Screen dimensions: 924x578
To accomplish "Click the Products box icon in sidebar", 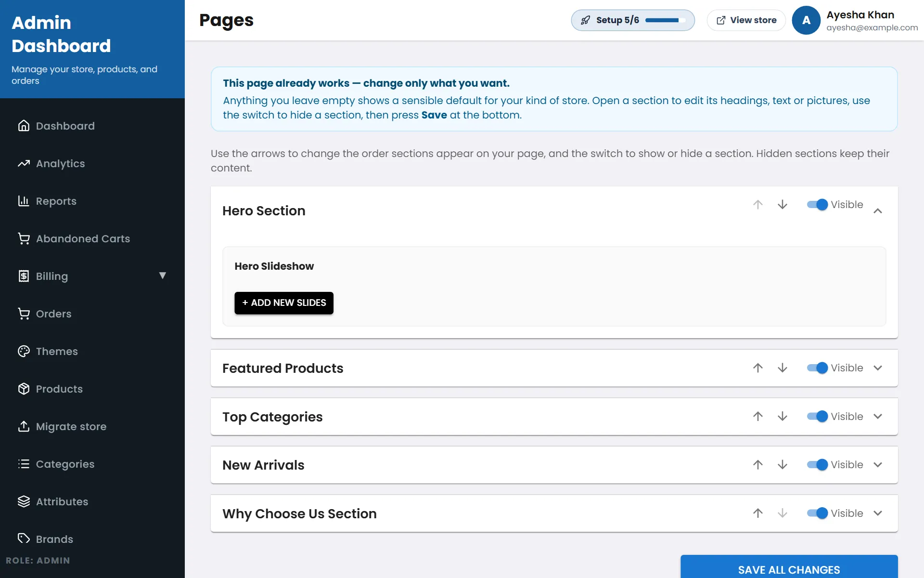I will pyautogui.click(x=24, y=389).
